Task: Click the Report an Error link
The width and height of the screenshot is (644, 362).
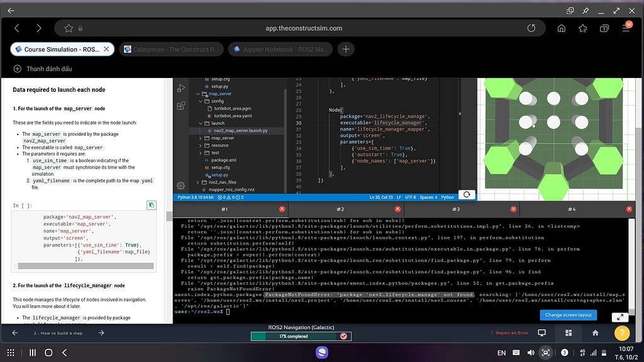Action: (512, 333)
